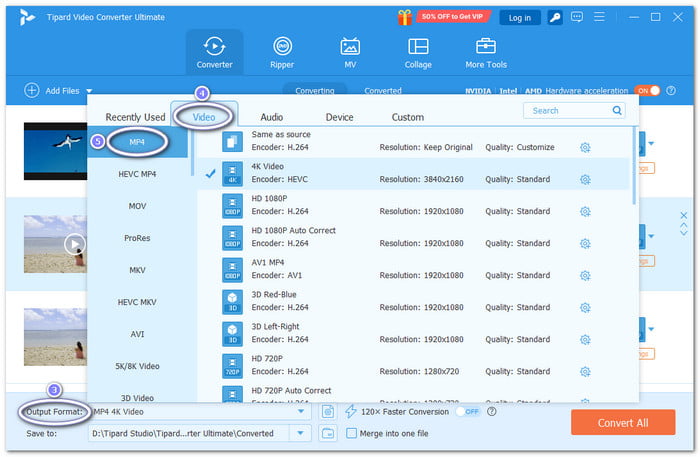Select MKV format category

(138, 270)
